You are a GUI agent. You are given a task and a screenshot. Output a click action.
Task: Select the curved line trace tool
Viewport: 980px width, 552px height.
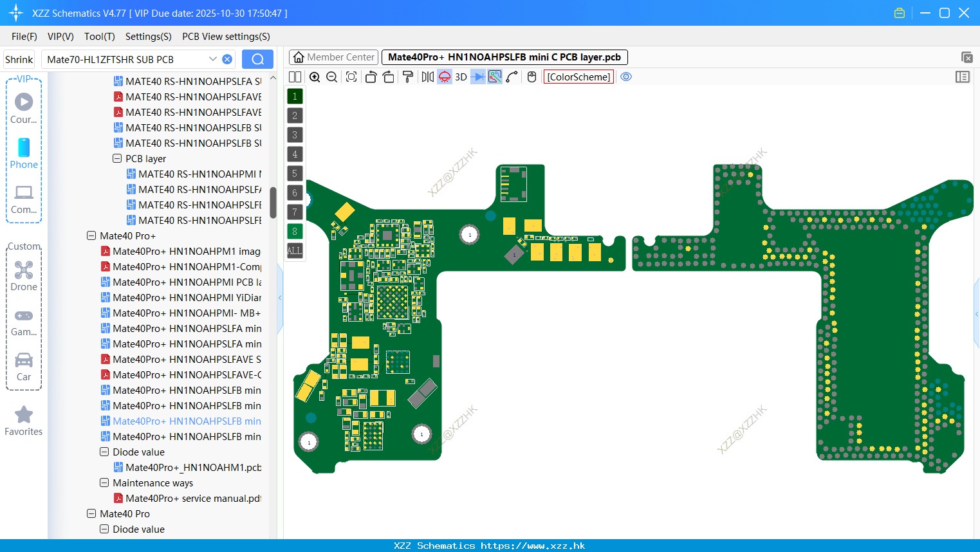point(512,77)
